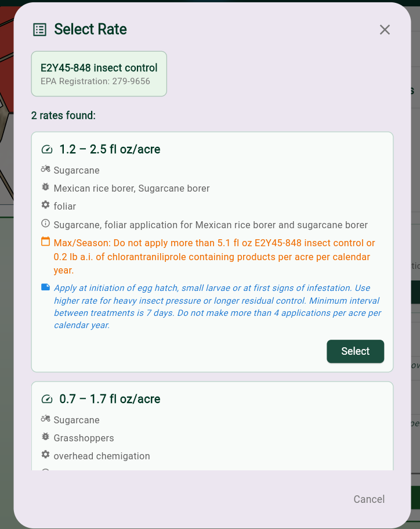Click the gear icon next to foliar
The height and width of the screenshot is (529, 420).
coord(46,206)
